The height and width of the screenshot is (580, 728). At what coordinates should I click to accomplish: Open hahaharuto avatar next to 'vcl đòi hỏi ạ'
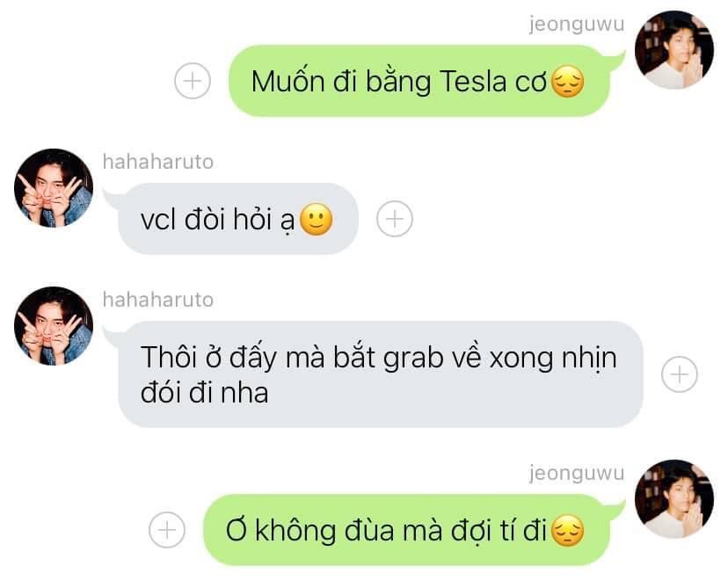pos(54,188)
